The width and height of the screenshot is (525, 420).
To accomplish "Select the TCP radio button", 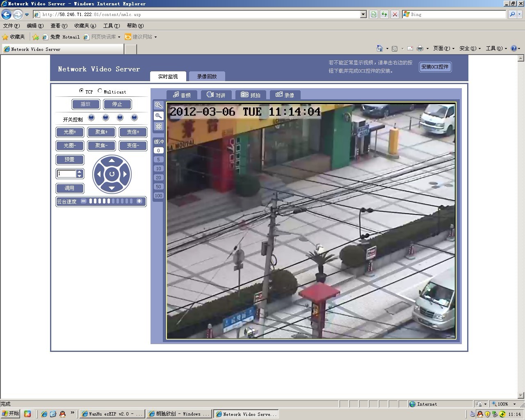I will tap(81, 91).
